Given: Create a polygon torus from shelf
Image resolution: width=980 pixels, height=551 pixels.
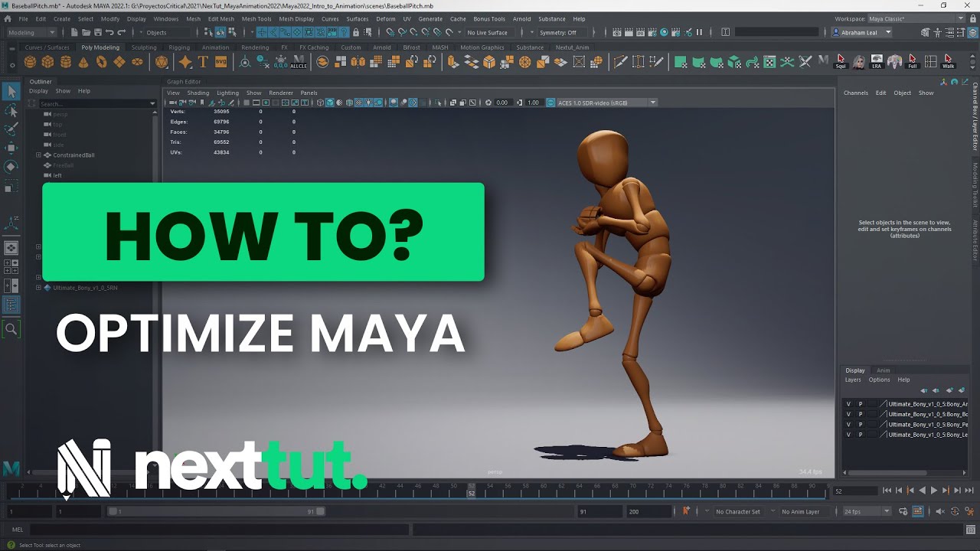Looking at the screenshot, I should tap(101, 62).
